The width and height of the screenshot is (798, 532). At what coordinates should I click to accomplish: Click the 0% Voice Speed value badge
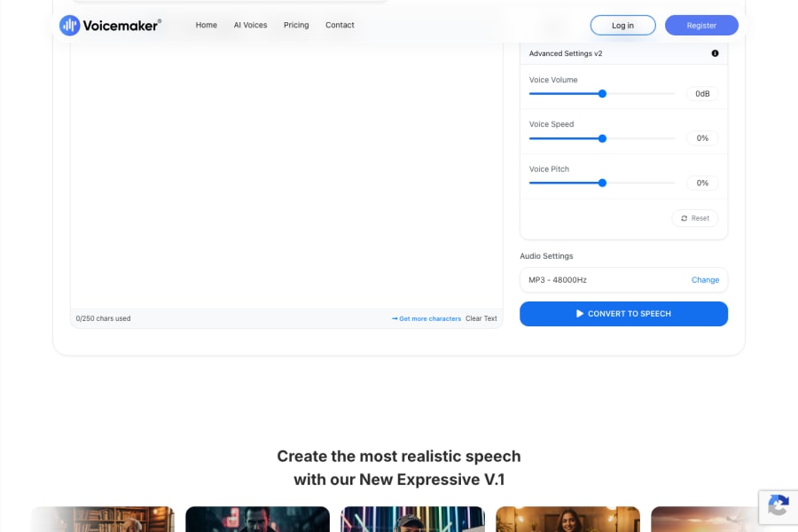coord(702,137)
